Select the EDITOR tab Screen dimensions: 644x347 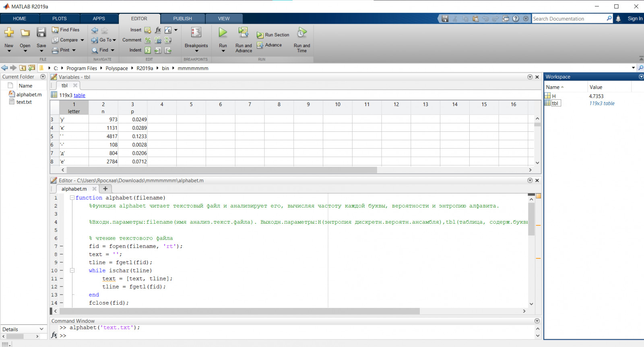click(x=139, y=19)
